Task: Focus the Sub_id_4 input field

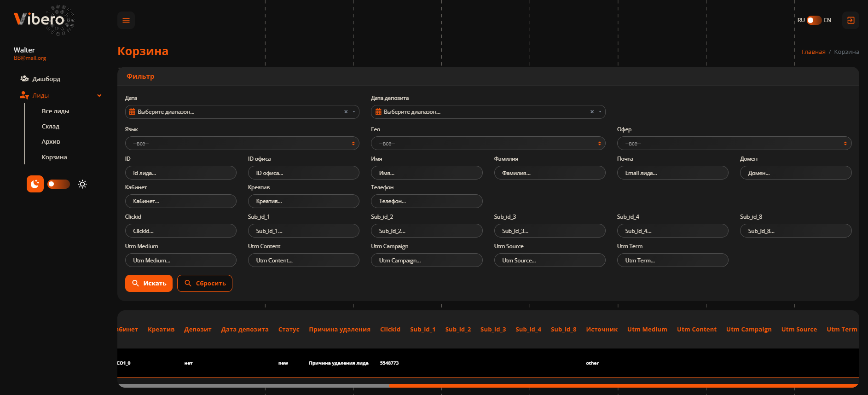Action: coord(672,231)
